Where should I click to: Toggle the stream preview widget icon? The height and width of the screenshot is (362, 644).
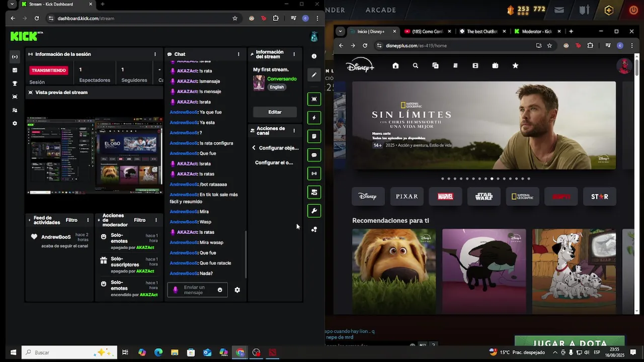coord(314,99)
